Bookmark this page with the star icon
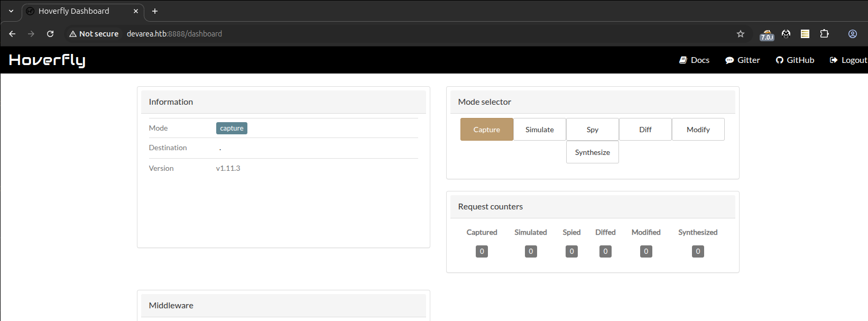This screenshot has height=321, width=868. (741, 34)
